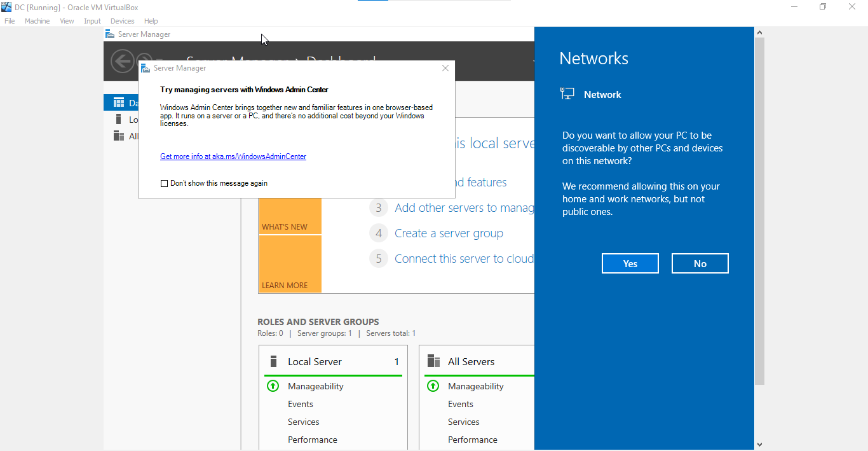Open the VirtualBox Input menu
Image resolution: width=868 pixels, height=451 pixels.
tap(92, 21)
